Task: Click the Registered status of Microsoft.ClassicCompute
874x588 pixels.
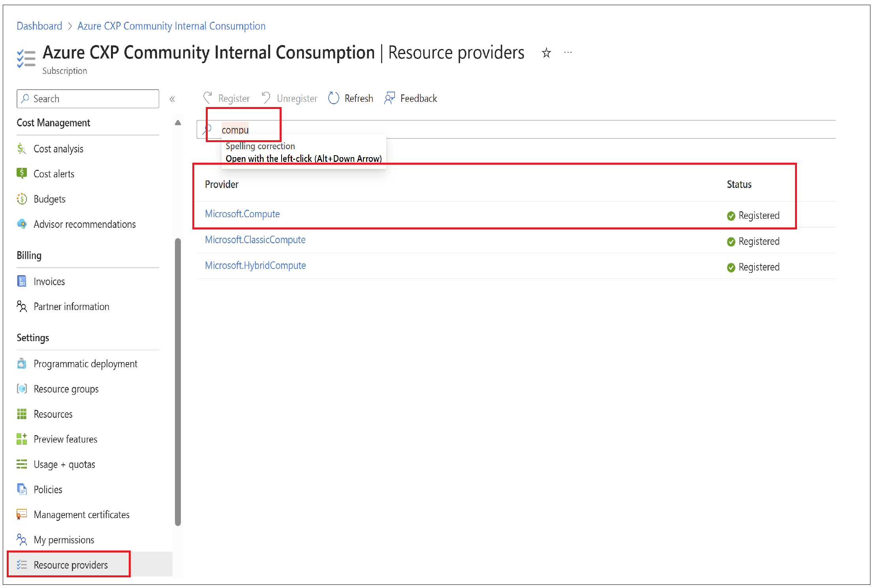Action: coord(753,241)
